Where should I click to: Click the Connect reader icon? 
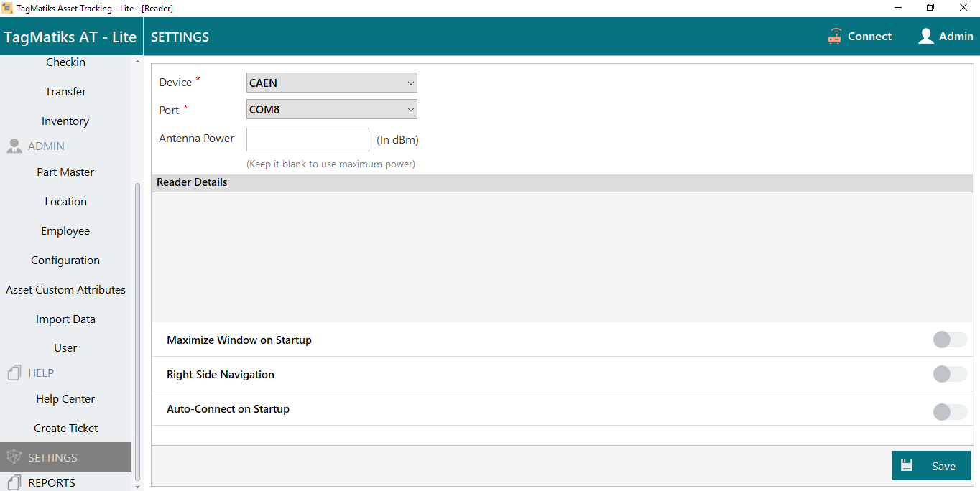[834, 37]
